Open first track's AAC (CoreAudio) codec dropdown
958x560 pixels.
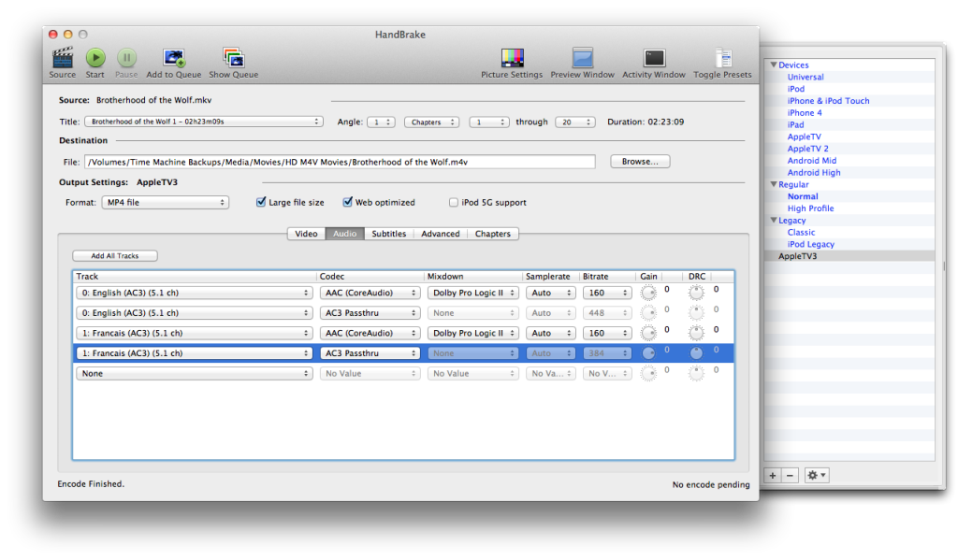click(370, 294)
